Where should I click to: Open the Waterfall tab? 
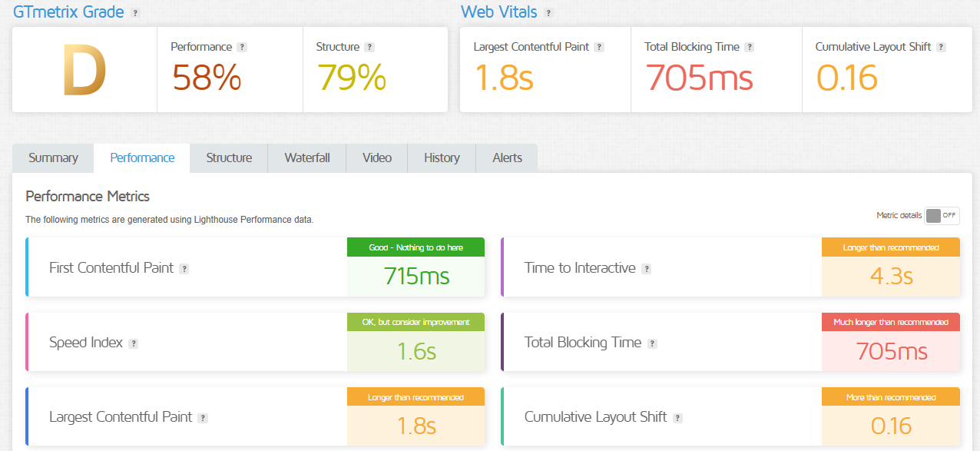click(x=306, y=158)
